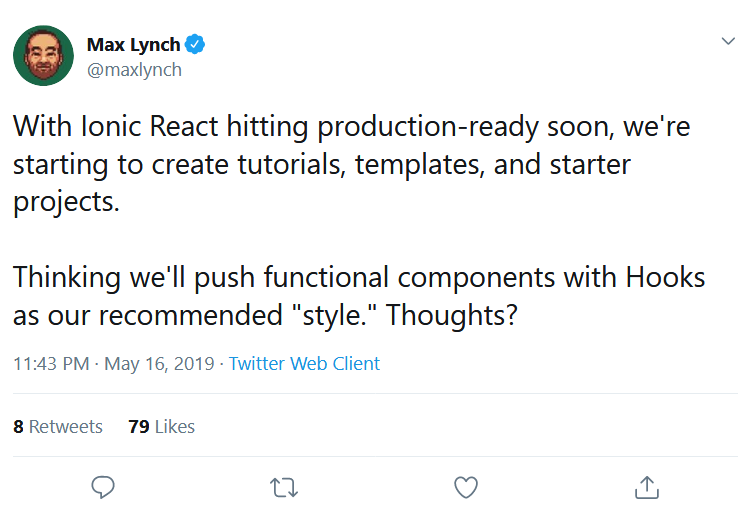
Task: Open the share tweet icon
Action: point(646,487)
